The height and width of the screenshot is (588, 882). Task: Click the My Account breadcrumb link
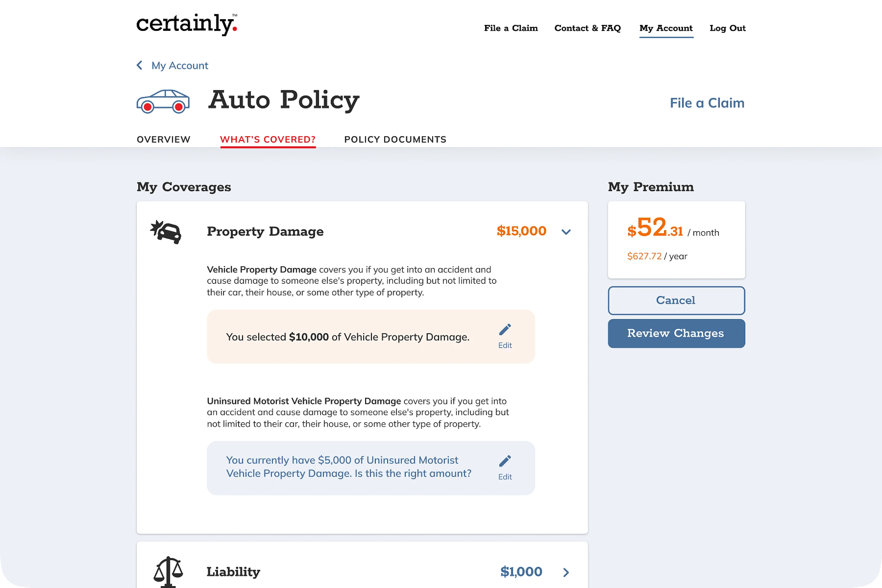pos(180,66)
